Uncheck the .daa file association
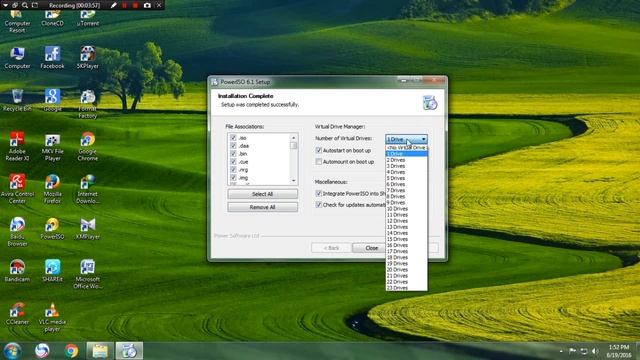Viewport: 640px width, 360px height. point(233,146)
